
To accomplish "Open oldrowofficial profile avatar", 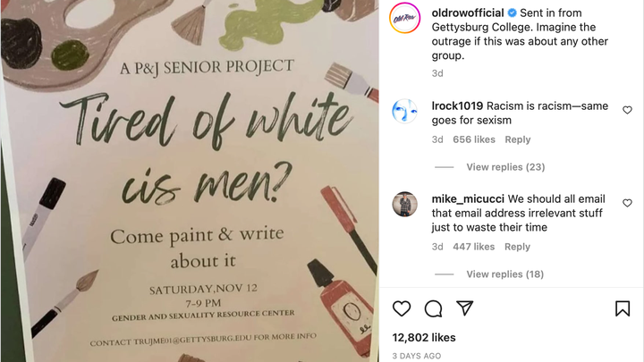I will 404,18.
